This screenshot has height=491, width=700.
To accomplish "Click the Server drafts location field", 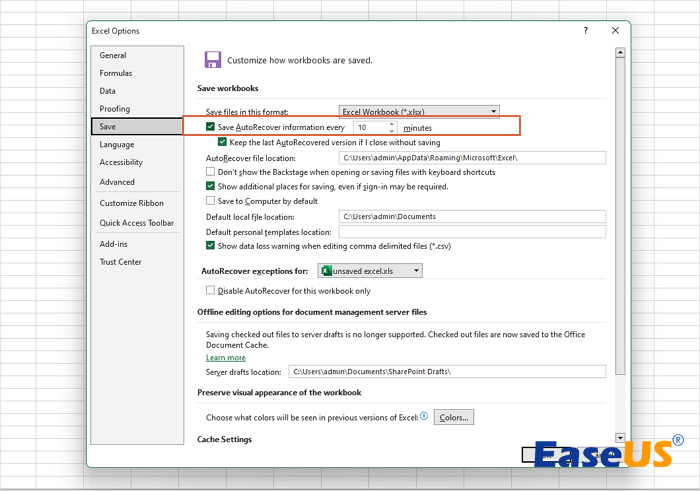I will coord(447,371).
